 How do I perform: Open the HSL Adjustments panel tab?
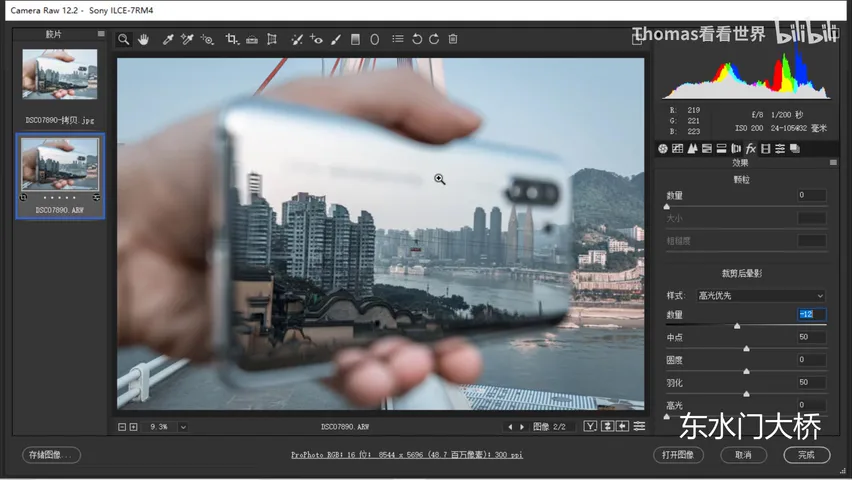tap(706, 148)
